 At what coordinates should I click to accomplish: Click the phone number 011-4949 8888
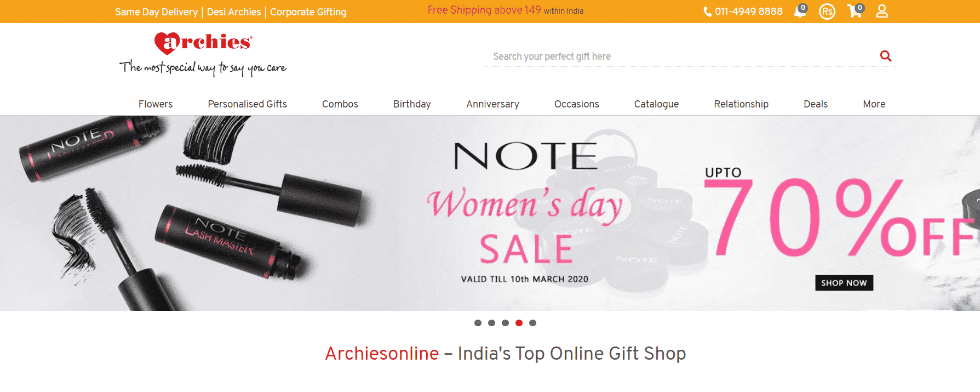743,12
